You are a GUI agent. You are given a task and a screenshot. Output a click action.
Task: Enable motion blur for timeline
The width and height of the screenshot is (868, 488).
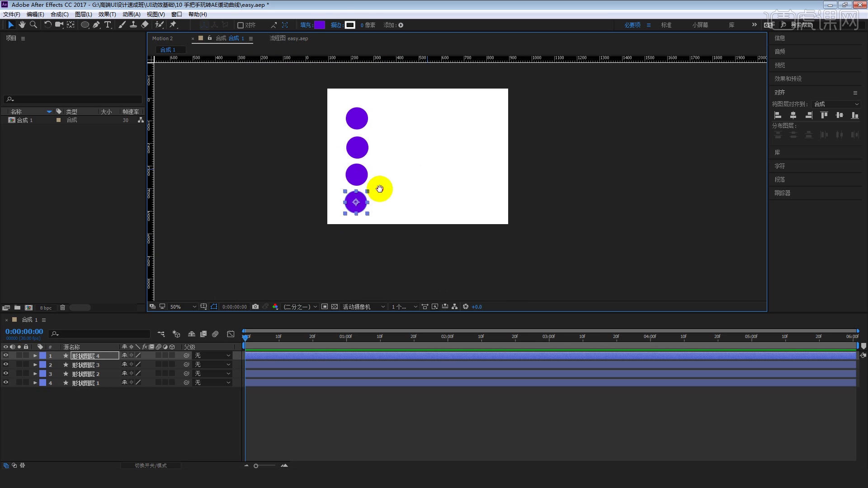(x=215, y=334)
